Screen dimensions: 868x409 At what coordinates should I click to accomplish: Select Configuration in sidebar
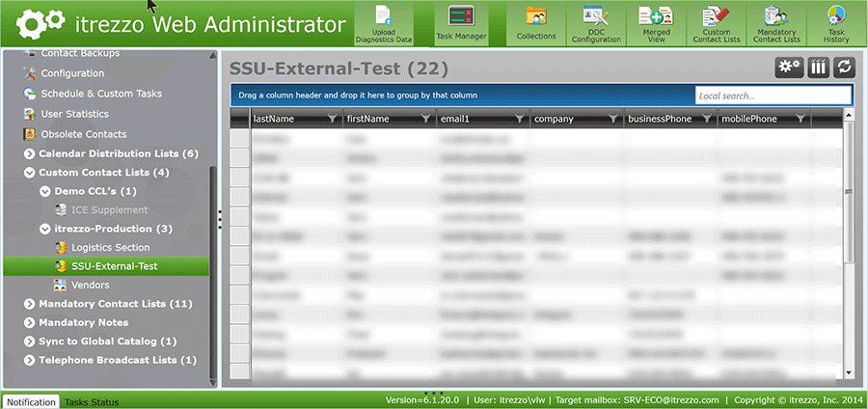[72, 73]
